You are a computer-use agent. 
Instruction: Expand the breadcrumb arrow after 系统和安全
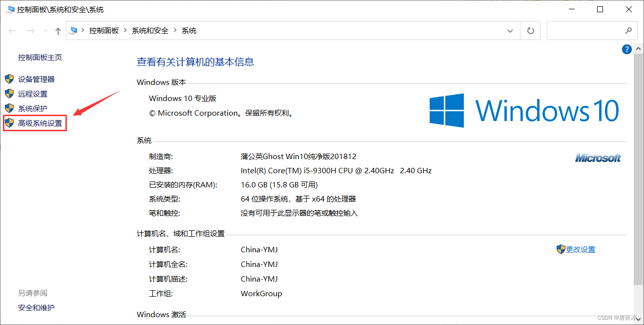174,30
